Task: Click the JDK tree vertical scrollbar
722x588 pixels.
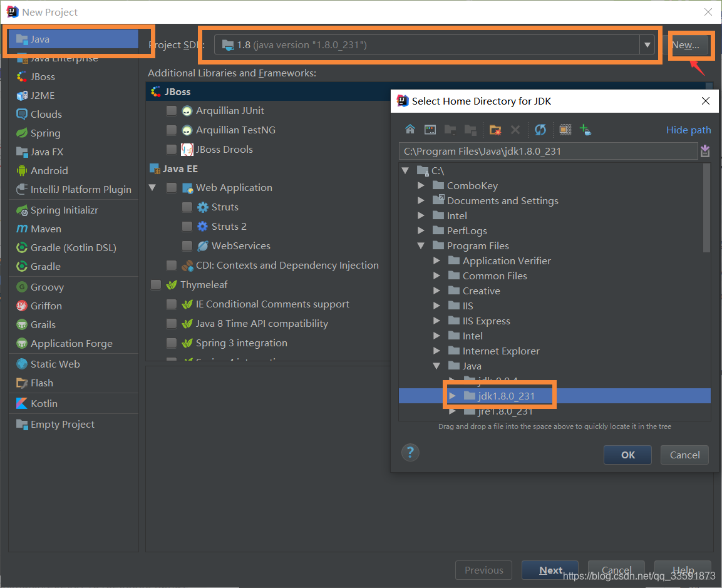Action: (707, 208)
